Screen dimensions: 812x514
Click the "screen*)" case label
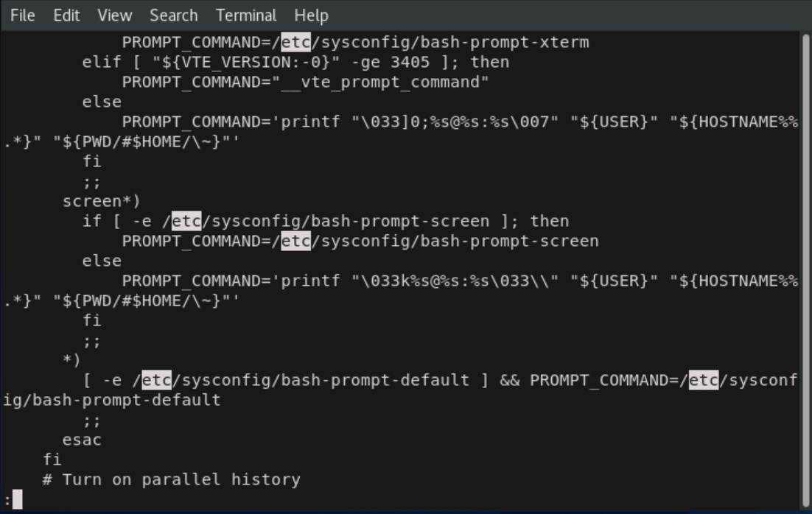pyautogui.click(x=102, y=201)
